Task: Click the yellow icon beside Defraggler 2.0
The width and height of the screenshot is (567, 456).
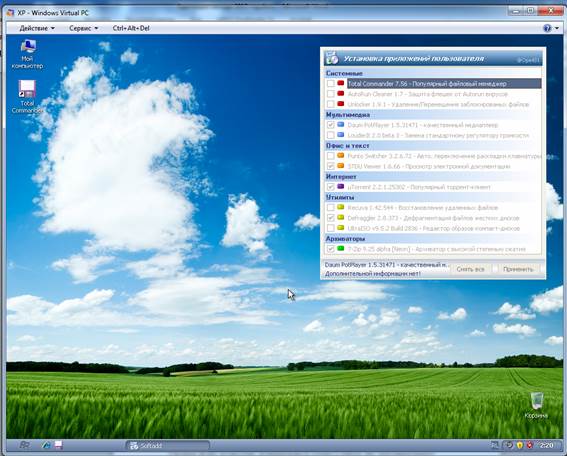Action: tap(340, 218)
